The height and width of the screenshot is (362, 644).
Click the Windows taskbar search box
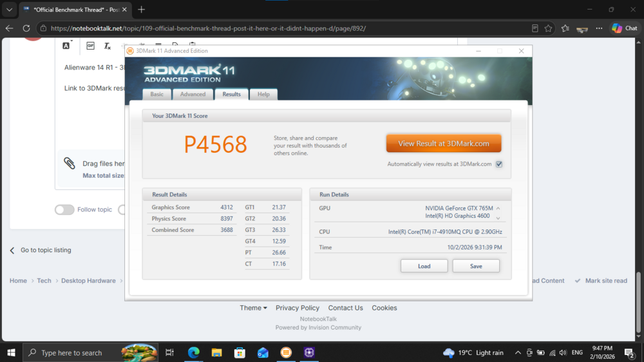tap(90, 352)
